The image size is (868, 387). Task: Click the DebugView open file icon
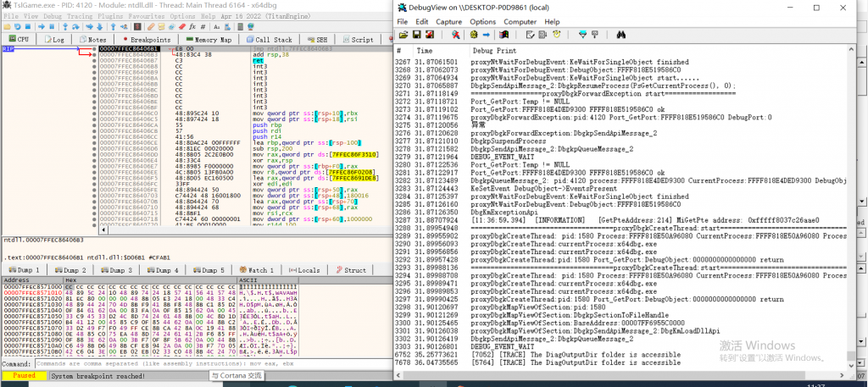pos(403,35)
